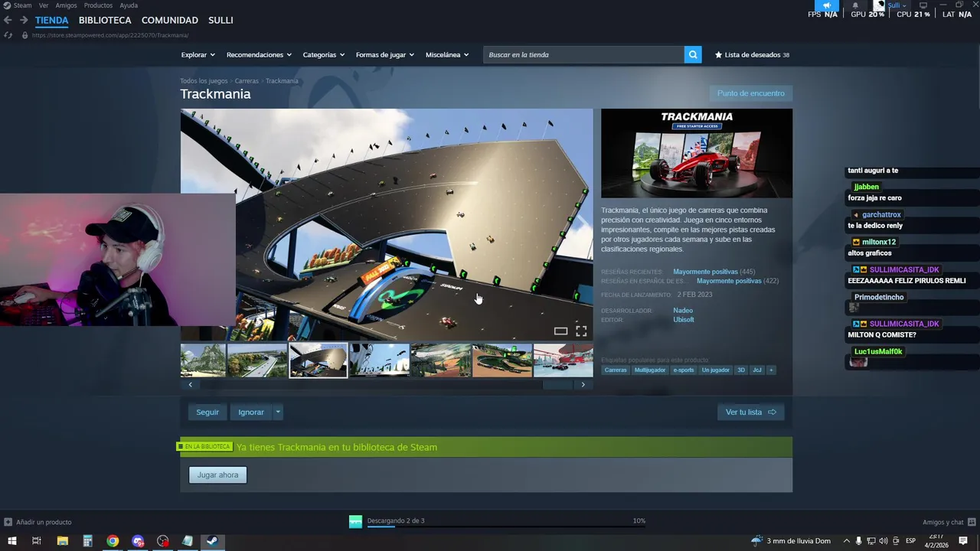Image resolution: width=980 pixels, height=551 pixels.
Task: Select the first palm-tree screenshot thumbnail
Action: coord(203,360)
